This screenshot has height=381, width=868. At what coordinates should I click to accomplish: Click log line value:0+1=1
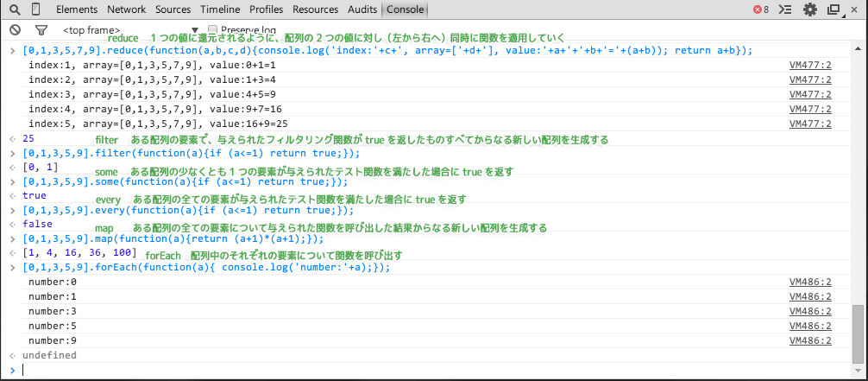tap(152, 66)
